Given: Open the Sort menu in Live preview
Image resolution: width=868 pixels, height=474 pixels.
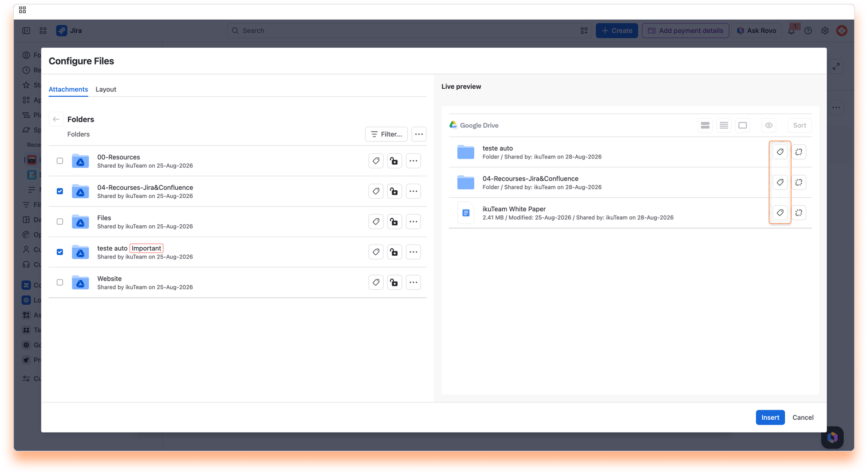Looking at the screenshot, I should click(800, 125).
